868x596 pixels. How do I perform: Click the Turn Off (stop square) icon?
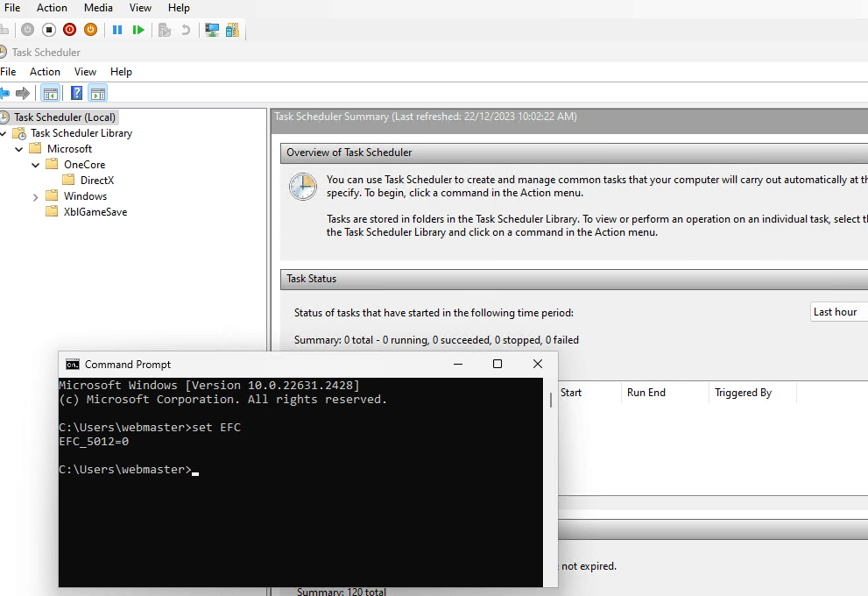coord(49,30)
